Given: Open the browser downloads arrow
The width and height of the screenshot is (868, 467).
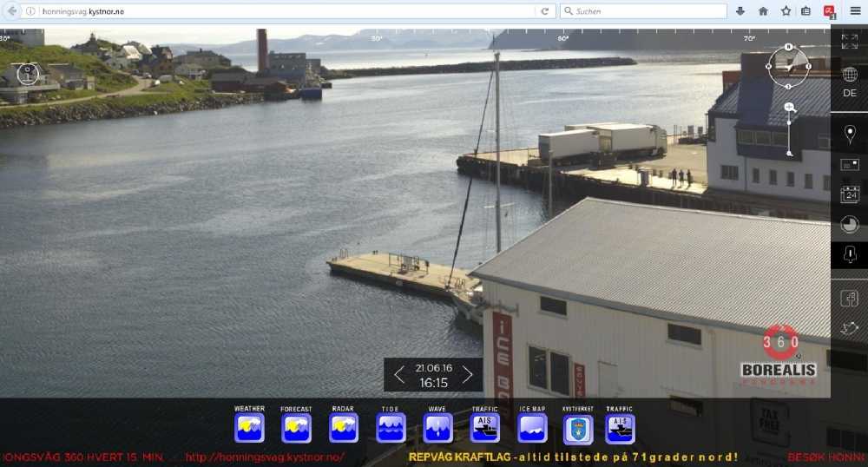Looking at the screenshot, I should 740,11.
